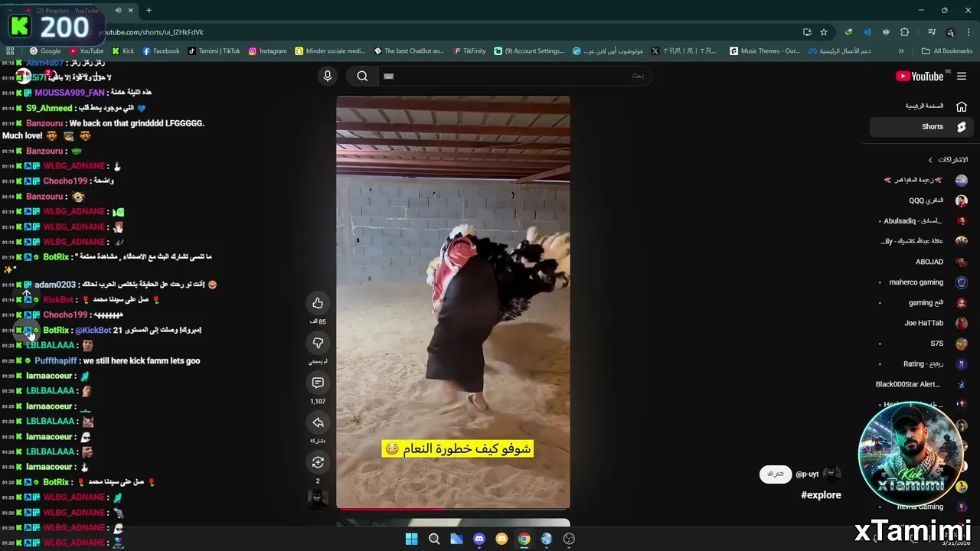Open the Rating channel subscription
This screenshot has width=980, height=551.
(x=923, y=364)
